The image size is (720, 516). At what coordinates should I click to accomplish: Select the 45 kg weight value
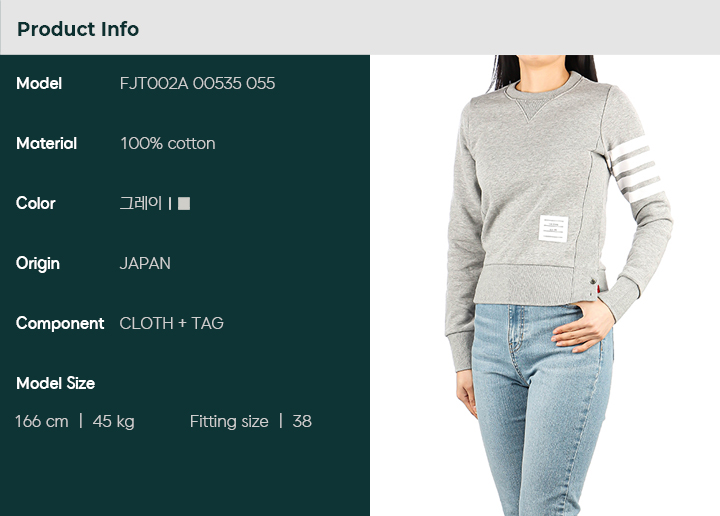pyautogui.click(x=113, y=421)
